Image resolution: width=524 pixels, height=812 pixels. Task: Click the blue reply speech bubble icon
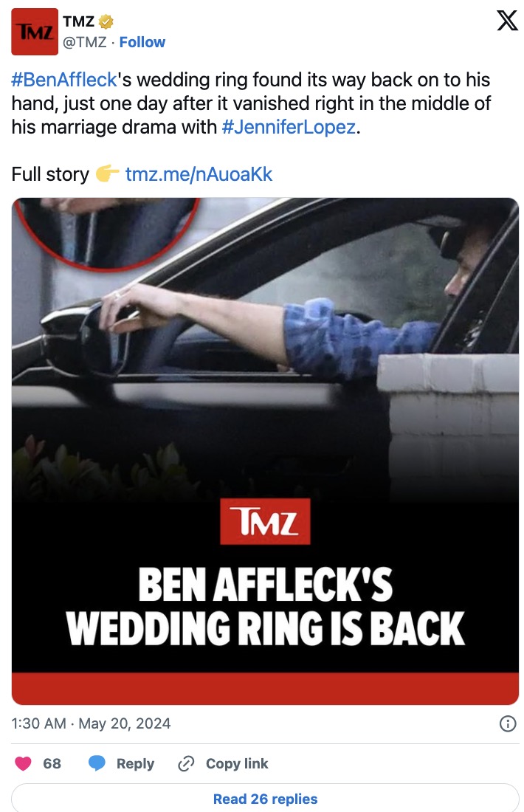tap(97, 763)
